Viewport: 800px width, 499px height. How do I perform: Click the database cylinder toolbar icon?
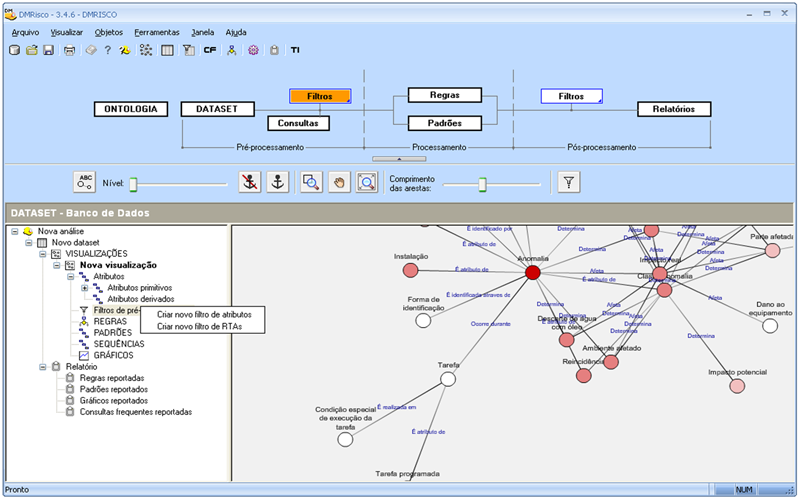coord(15,50)
